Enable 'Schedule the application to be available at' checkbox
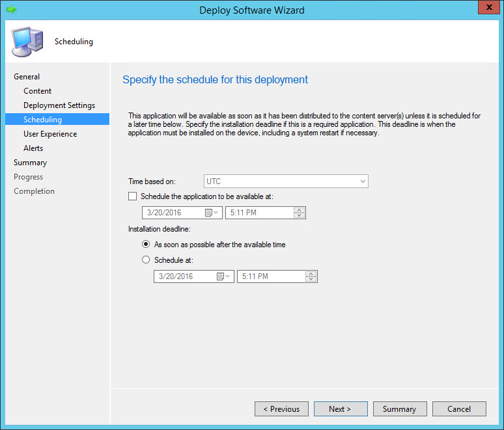The height and width of the screenshot is (430, 504). [133, 196]
